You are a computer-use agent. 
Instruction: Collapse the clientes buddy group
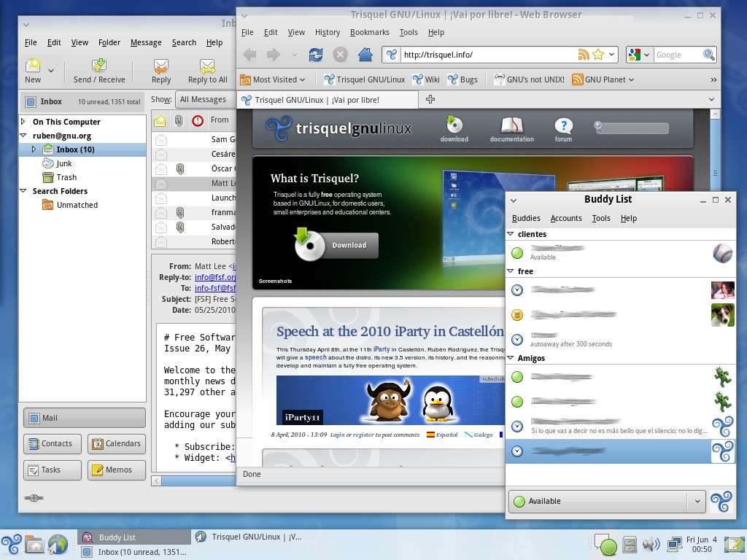(x=510, y=234)
